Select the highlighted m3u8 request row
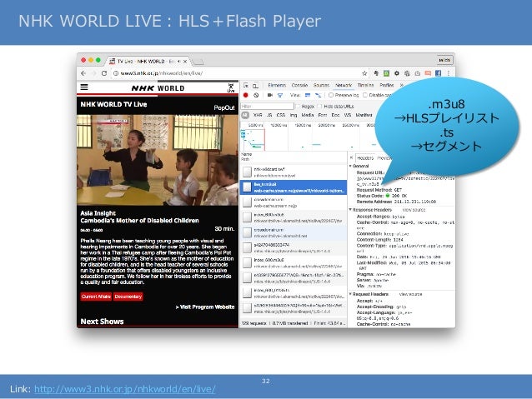This screenshot has height=399, width=532. [x=294, y=187]
